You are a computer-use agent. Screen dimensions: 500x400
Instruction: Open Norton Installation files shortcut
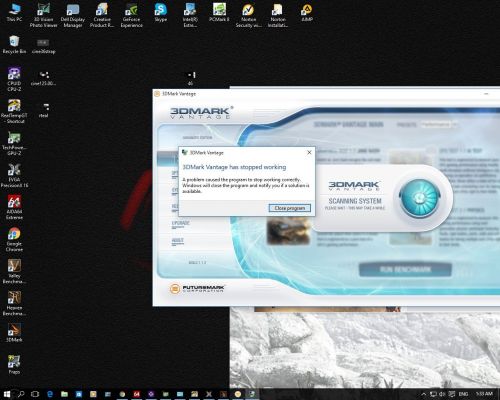pyautogui.click(x=278, y=15)
